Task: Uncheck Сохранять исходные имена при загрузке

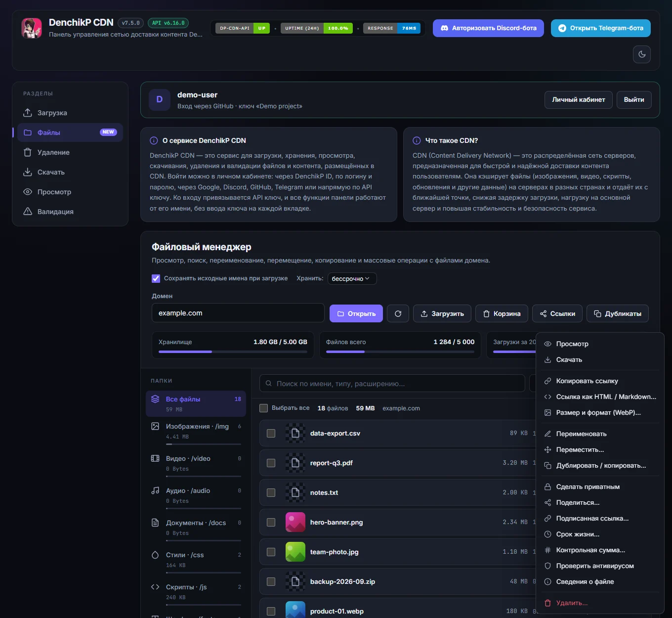Action: [156, 278]
